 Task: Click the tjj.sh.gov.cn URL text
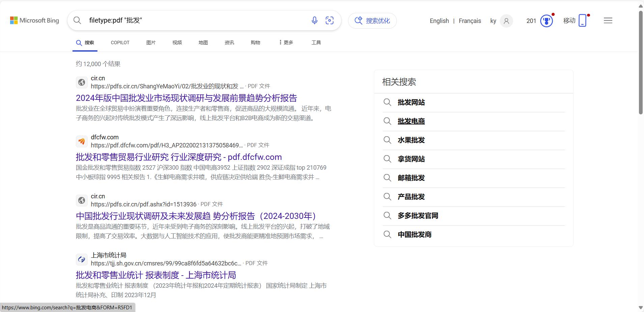[166, 263]
